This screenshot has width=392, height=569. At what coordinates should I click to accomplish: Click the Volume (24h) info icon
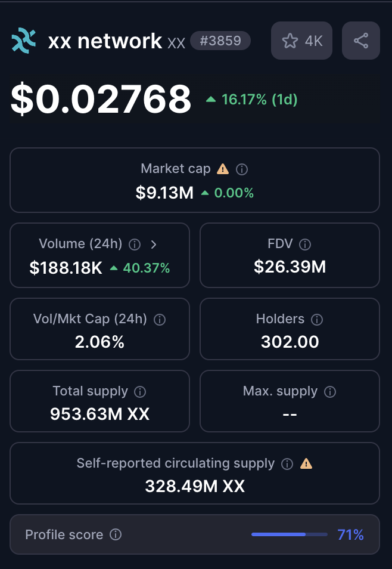pyautogui.click(x=135, y=244)
